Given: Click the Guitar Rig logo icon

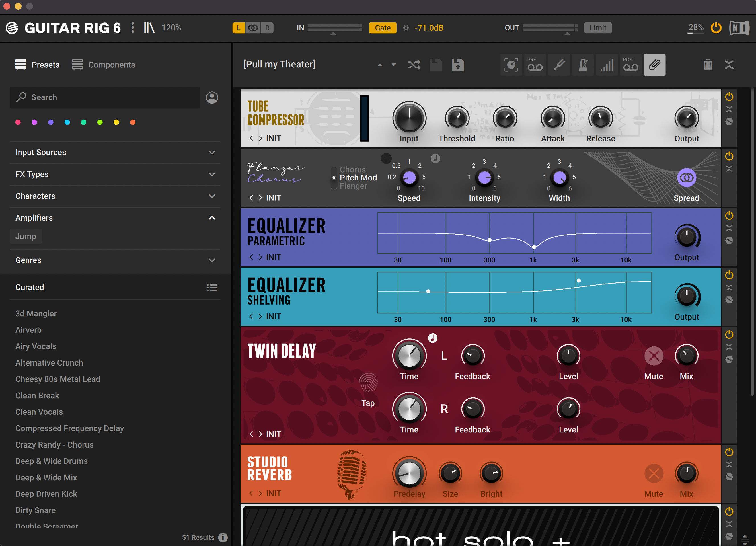Looking at the screenshot, I should click(x=12, y=28).
